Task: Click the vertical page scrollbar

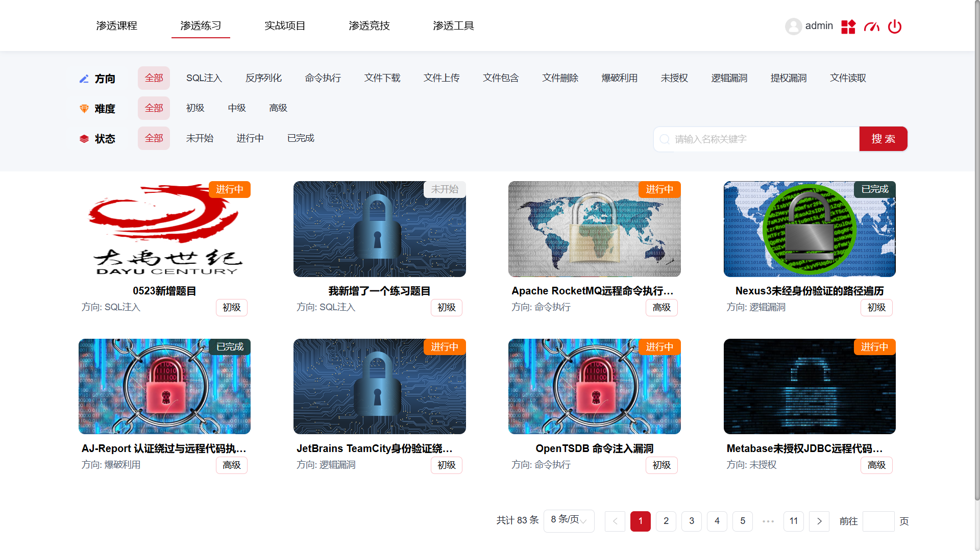Action: click(977, 250)
